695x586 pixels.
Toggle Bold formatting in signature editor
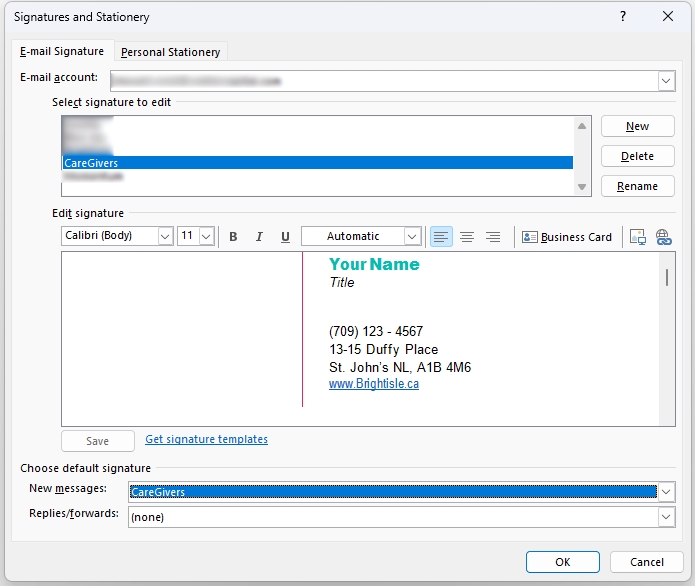233,237
